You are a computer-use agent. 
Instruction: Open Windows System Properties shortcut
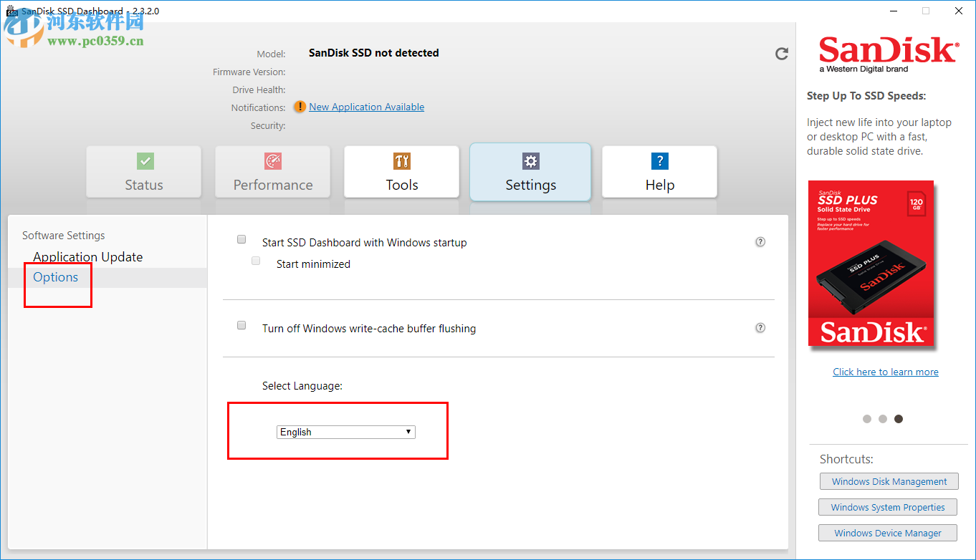[x=888, y=508]
